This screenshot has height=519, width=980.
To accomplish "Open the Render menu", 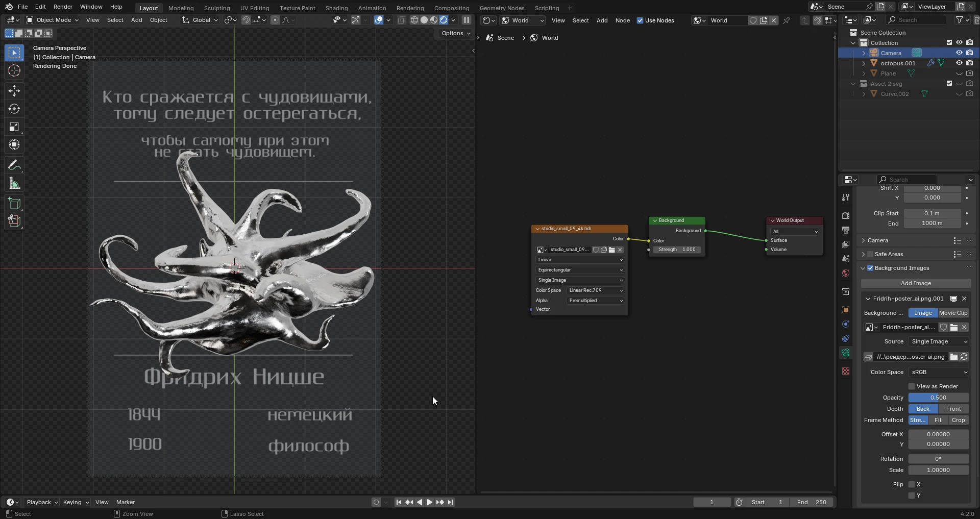I will tap(63, 7).
